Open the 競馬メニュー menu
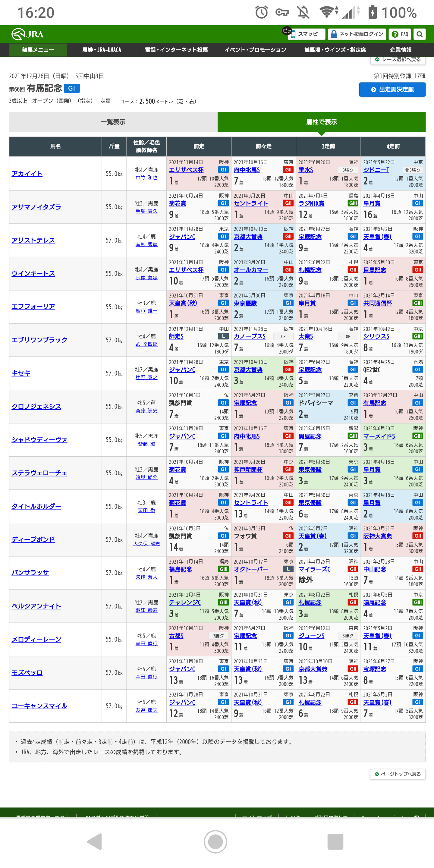The width and height of the screenshot is (434, 868). (x=38, y=50)
